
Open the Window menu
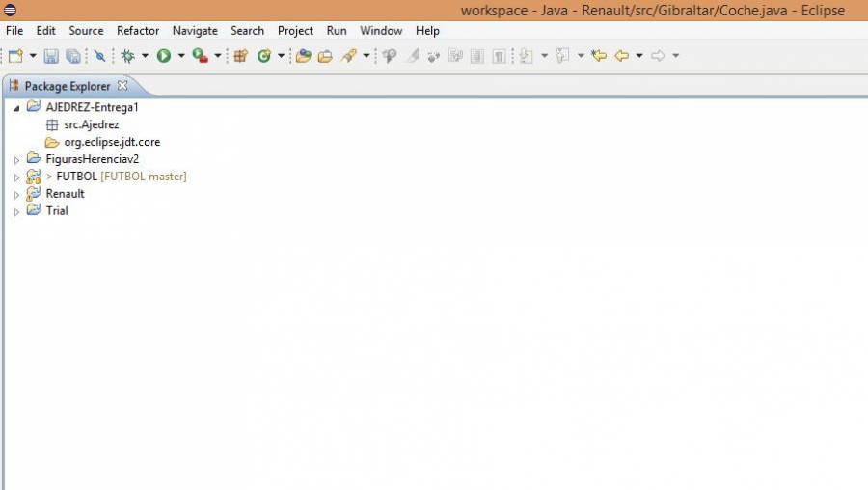381,31
